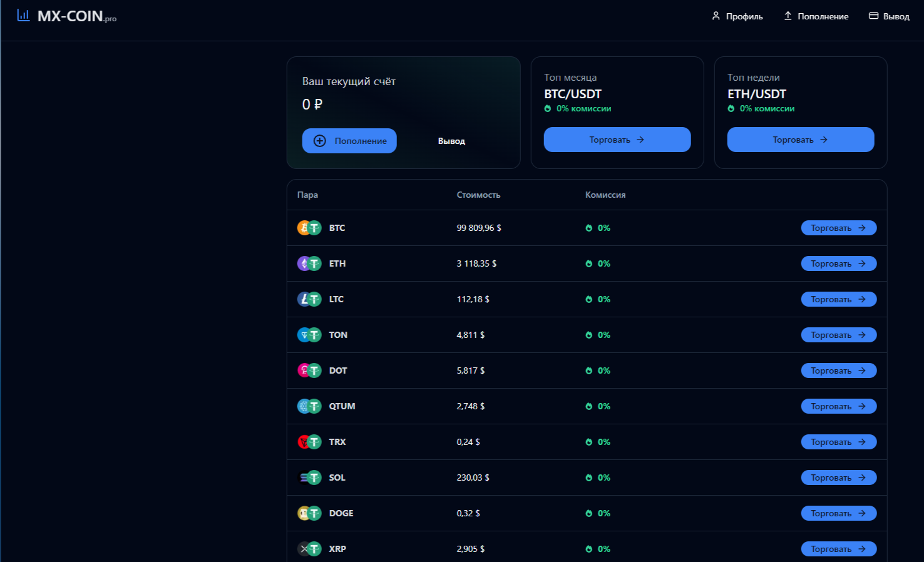The height and width of the screenshot is (562, 924).
Task: Click Вывод link in account card
Action: coord(451,141)
